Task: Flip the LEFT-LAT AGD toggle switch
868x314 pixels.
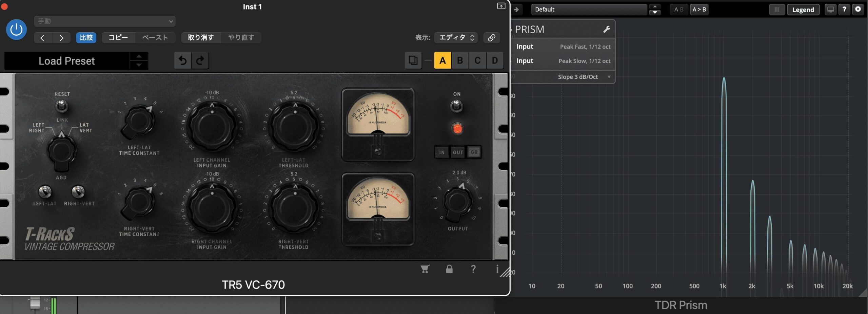Action: pos(45,192)
